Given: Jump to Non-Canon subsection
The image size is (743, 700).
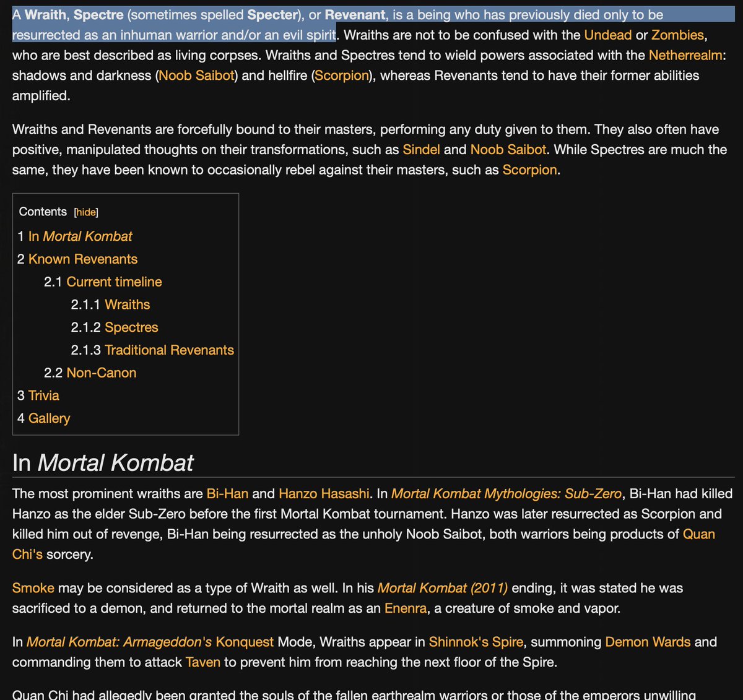Looking at the screenshot, I should [x=102, y=373].
